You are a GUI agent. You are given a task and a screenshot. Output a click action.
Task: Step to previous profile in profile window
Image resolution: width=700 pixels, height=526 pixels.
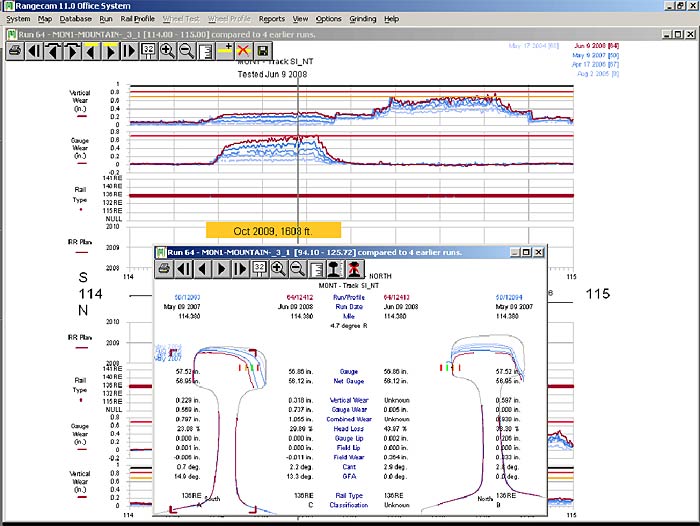pyautogui.click(x=202, y=269)
